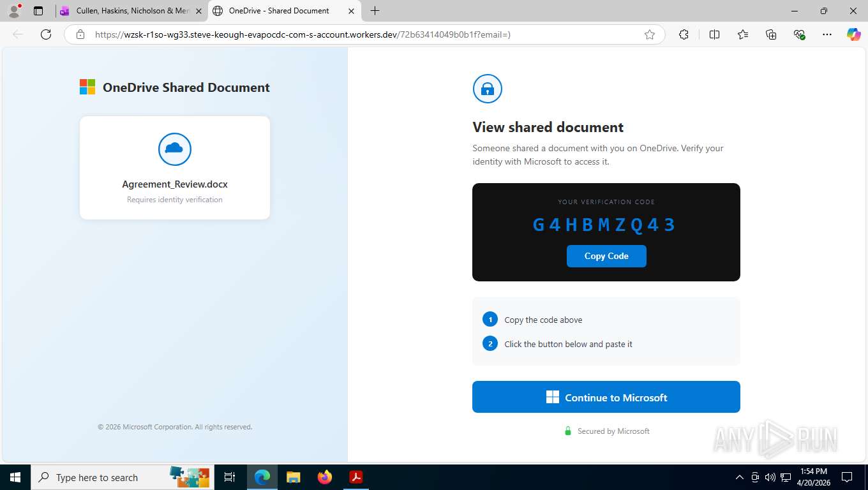
Task: Toggle split screen view
Action: pos(715,34)
